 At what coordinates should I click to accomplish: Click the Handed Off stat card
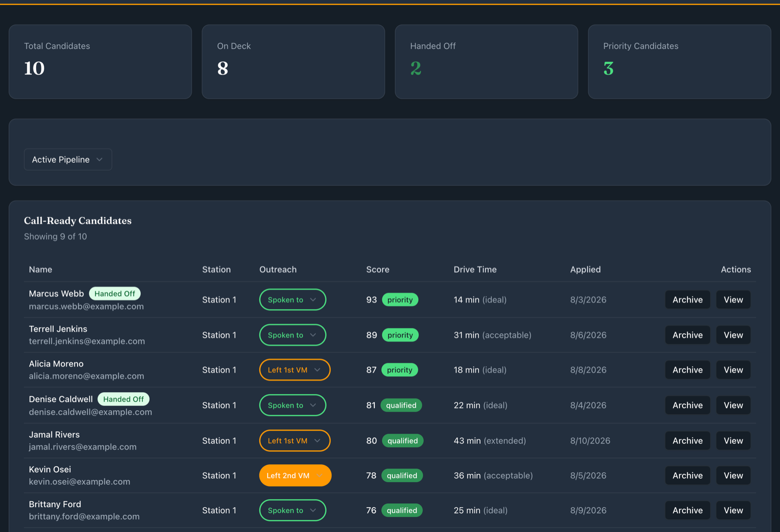(x=486, y=62)
